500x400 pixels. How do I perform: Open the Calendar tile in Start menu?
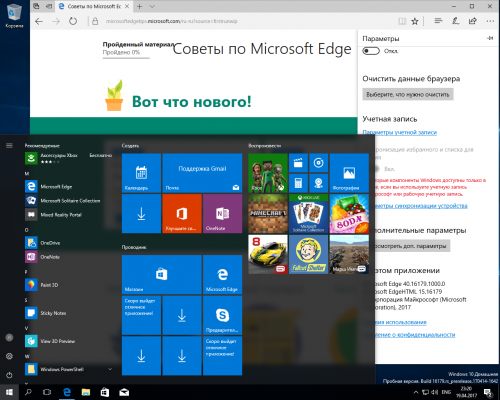point(141,173)
